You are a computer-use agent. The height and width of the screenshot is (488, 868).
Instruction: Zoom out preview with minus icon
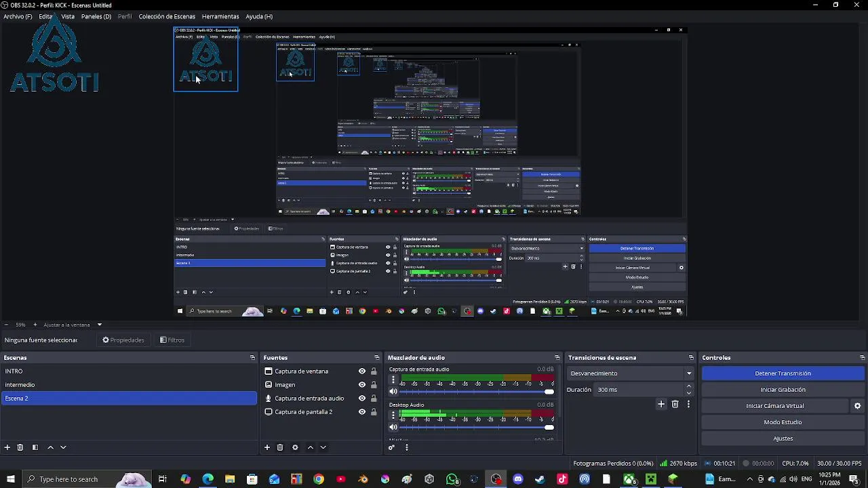tap(5, 325)
